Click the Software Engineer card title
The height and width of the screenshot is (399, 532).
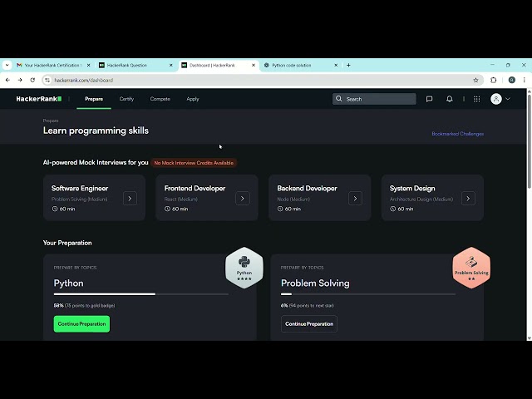click(x=80, y=189)
